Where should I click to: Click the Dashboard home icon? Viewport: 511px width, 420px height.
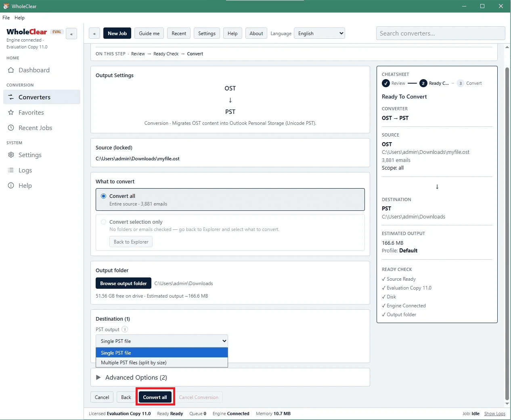click(x=11, y=70)
